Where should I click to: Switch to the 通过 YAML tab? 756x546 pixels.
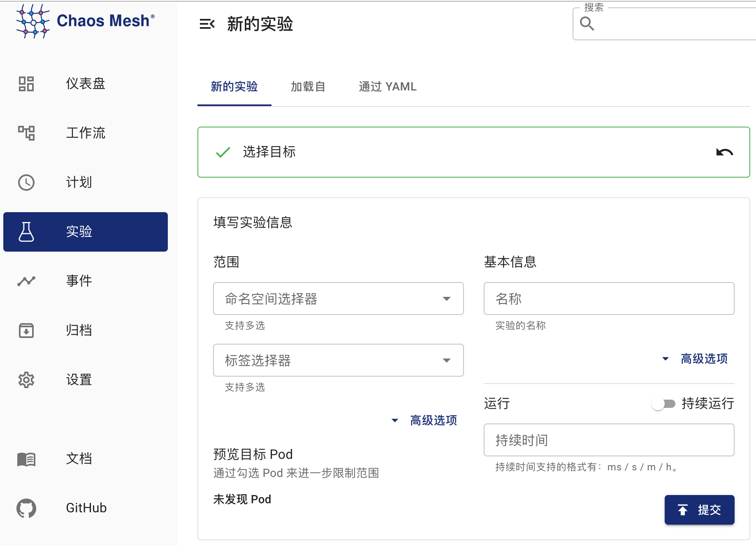click(387, 86)
